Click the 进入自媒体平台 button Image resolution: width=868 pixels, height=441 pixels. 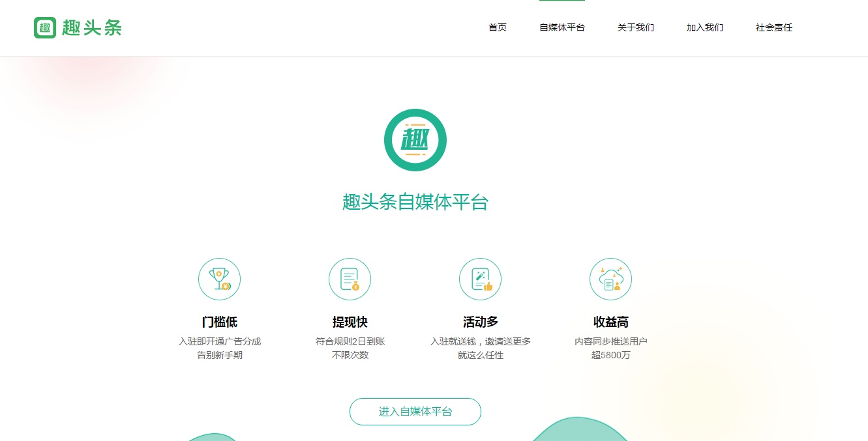click(x=415, y=412)
